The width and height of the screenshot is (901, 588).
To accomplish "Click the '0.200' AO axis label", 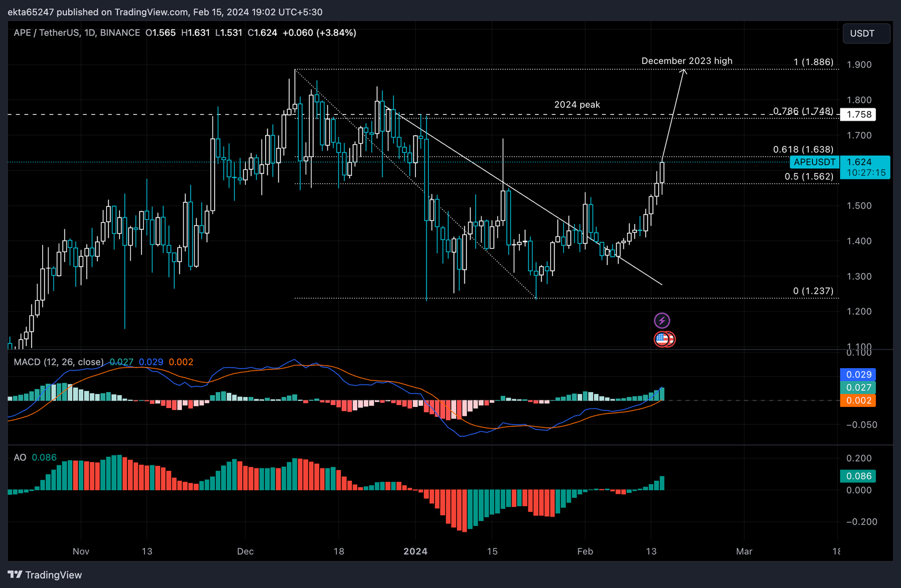I will coord(859,458).
